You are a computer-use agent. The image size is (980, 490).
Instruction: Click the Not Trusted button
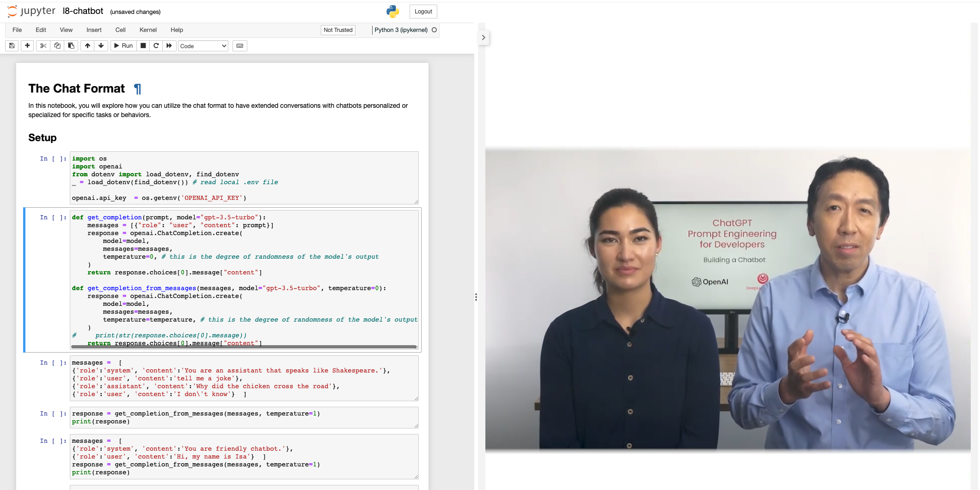(338, 30)
